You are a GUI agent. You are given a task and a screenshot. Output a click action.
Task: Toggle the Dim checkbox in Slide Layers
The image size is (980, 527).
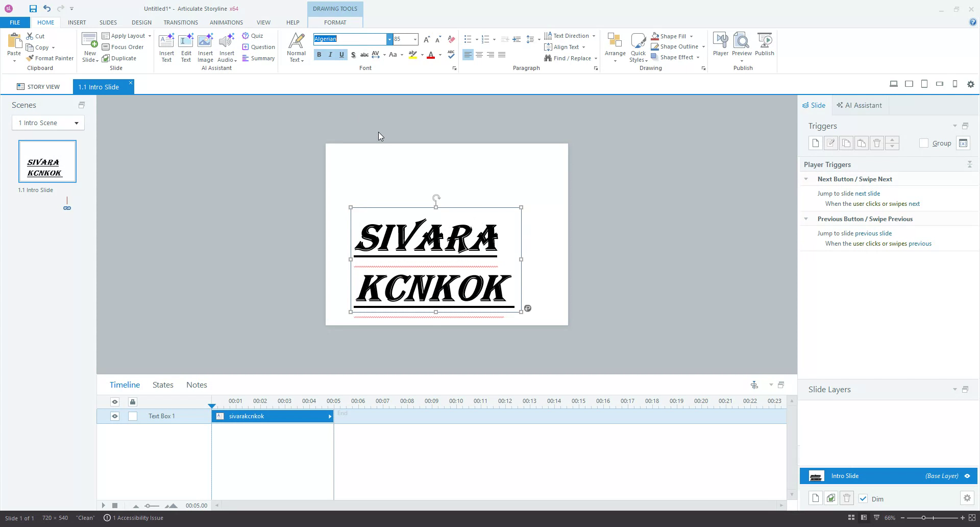click(864, 498)
